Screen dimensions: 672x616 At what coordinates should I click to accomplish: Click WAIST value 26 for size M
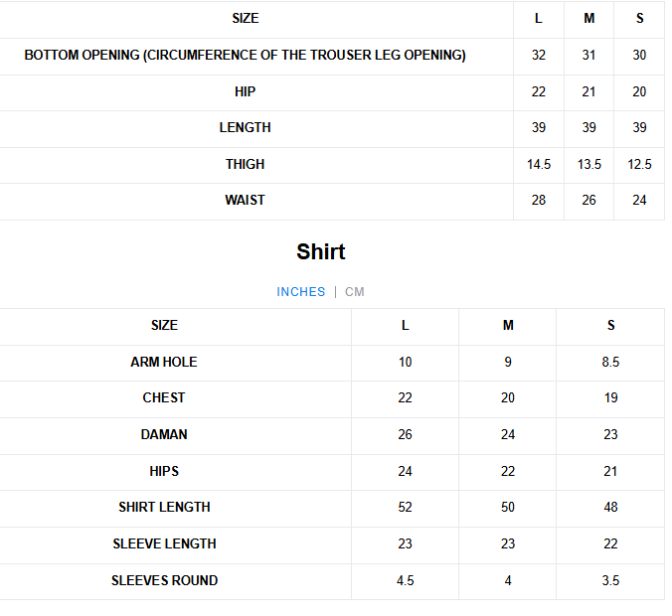(x=589, y=201)
